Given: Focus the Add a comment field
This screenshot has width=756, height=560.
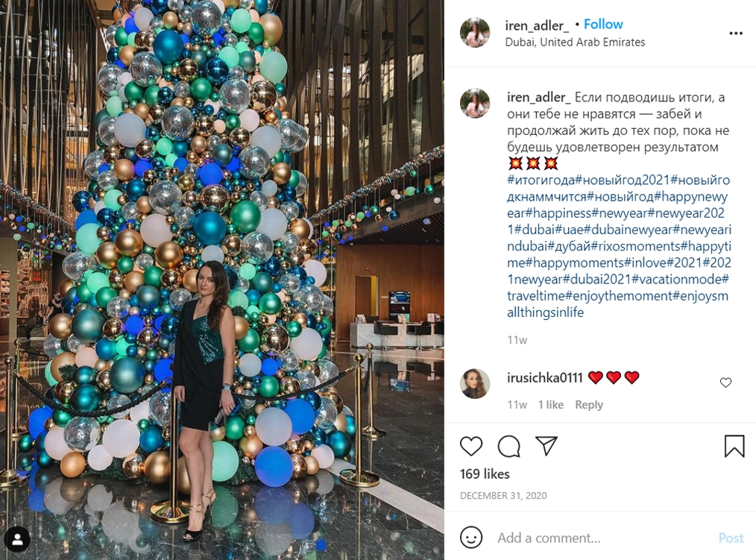Looking at the screenshot, I should (601, 538).
